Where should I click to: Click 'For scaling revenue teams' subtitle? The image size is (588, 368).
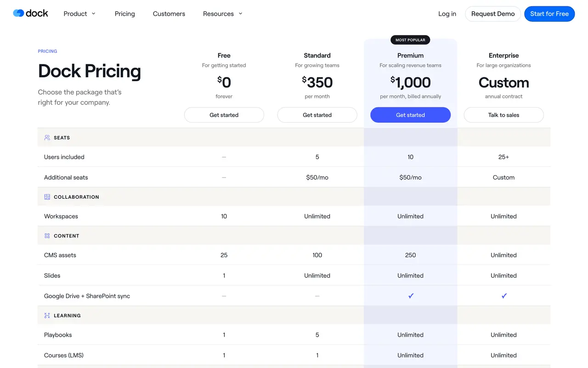tap(411, 65)
